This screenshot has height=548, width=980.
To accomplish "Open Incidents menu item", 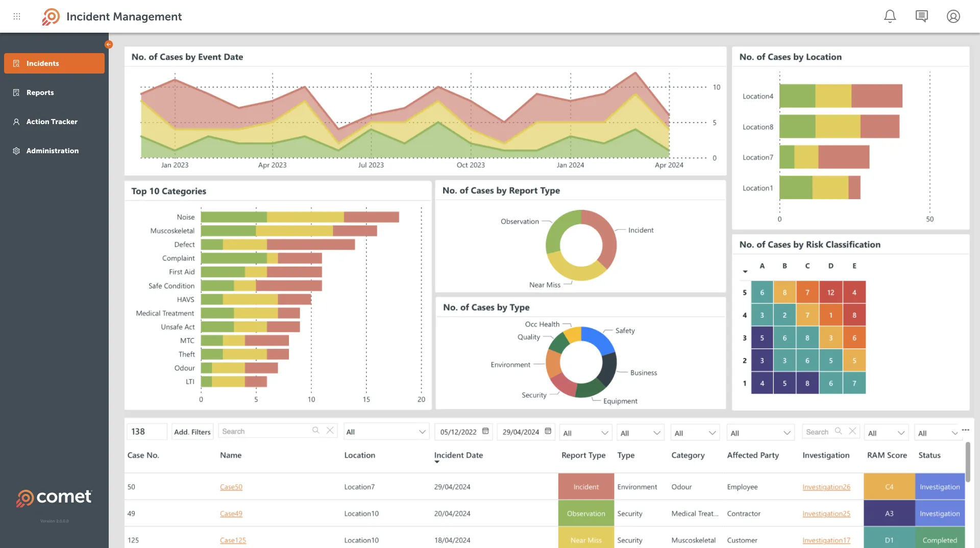I will (54, 63).
